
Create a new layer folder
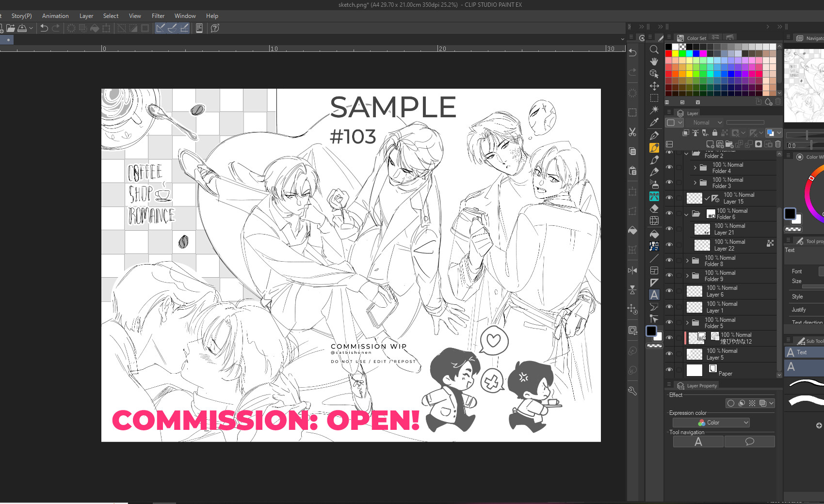tap(729, 144)
